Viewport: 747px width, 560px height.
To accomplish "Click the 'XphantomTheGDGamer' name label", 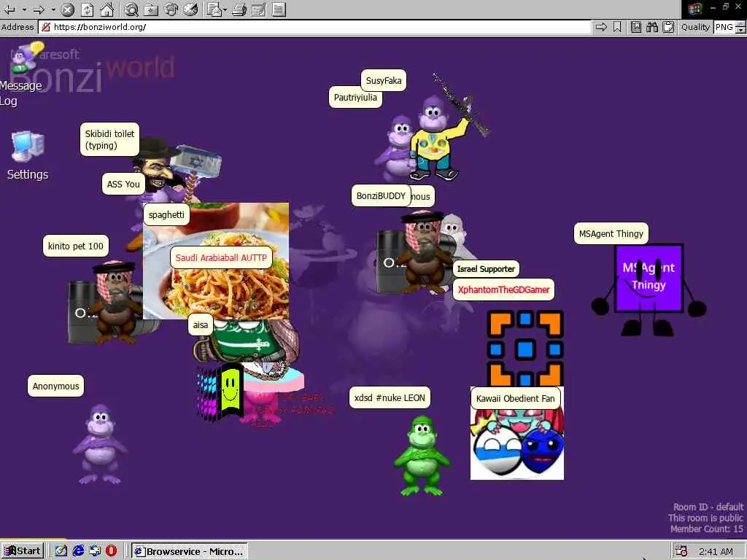I will pos(503,289).
